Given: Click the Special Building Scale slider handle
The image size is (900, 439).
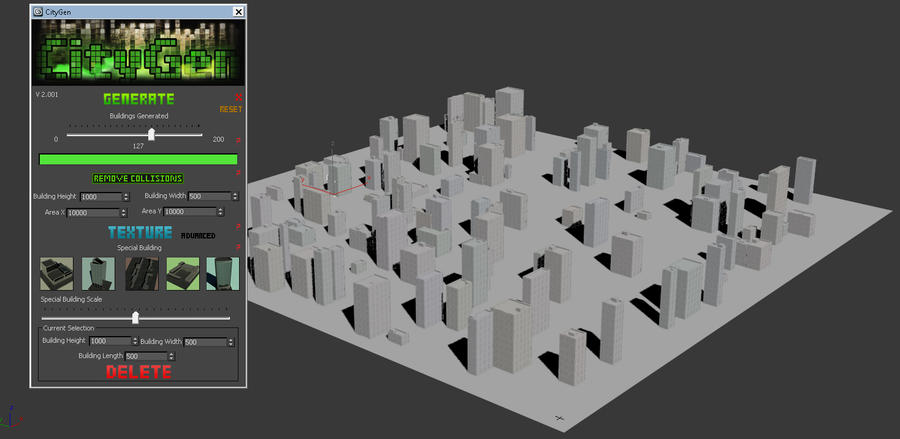Looking at the screenshot, I should [x=135, y=317].
